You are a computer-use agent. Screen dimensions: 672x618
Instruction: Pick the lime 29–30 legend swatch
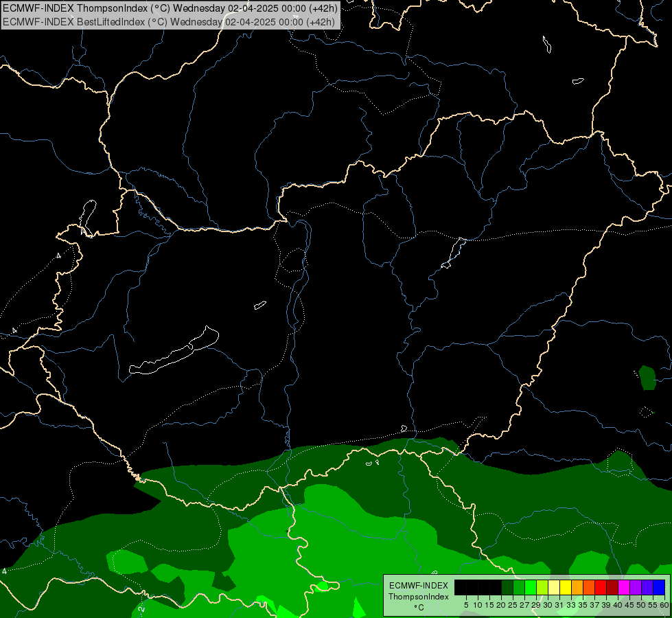pos(542,588)
